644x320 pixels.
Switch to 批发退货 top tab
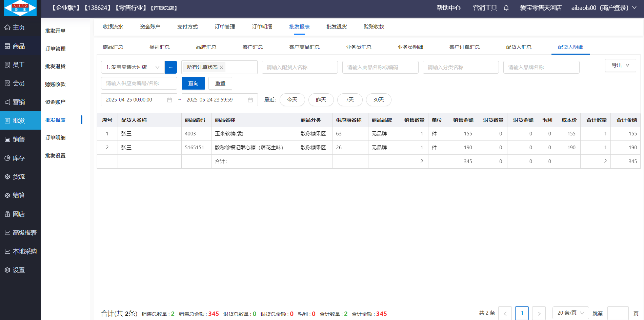pyautogui.click(x=337, y=27)
